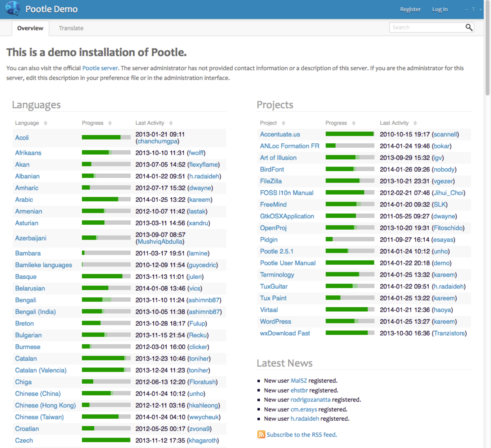Click the Translate tab
The image size is (491, 448).
pos(71,27)
